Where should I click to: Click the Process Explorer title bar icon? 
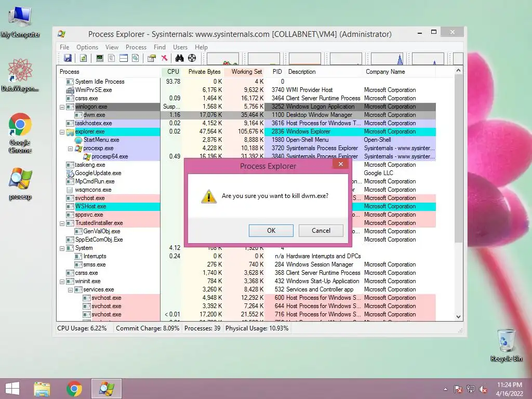click(62, 34)
